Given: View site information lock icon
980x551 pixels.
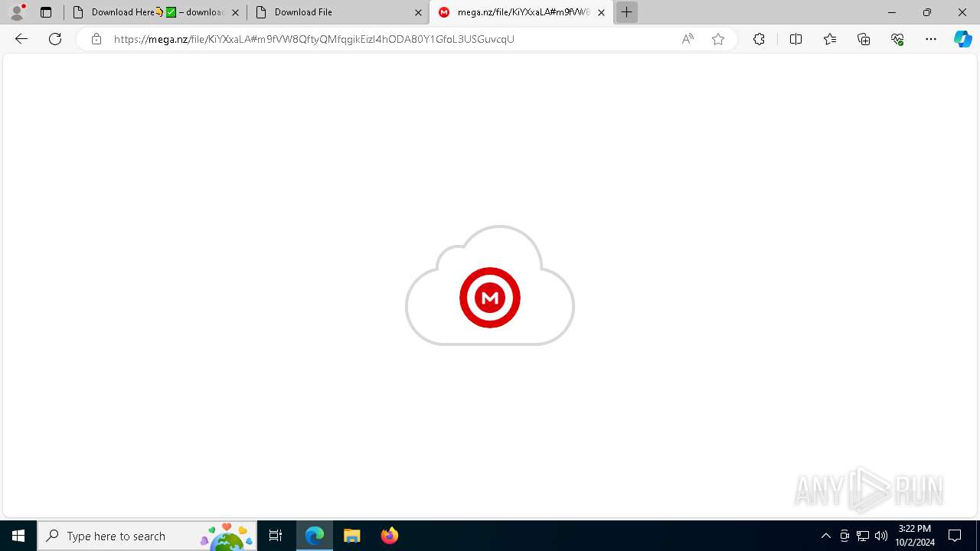Looking at the screenshot, I should [x=96, y=39].
